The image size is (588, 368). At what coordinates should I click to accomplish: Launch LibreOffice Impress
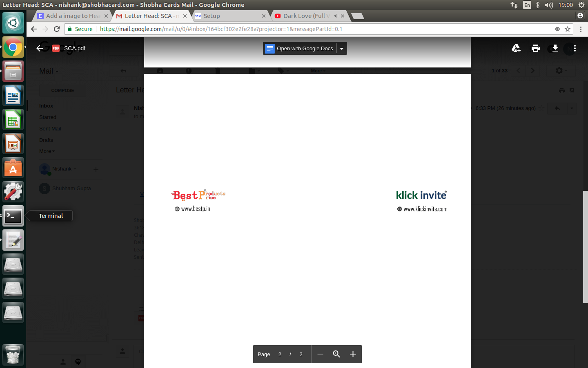13,144
